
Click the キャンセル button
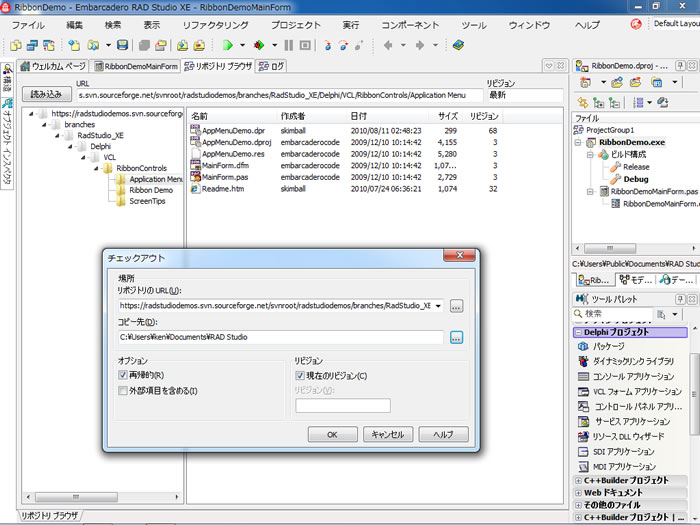click(x=387, y=434)
